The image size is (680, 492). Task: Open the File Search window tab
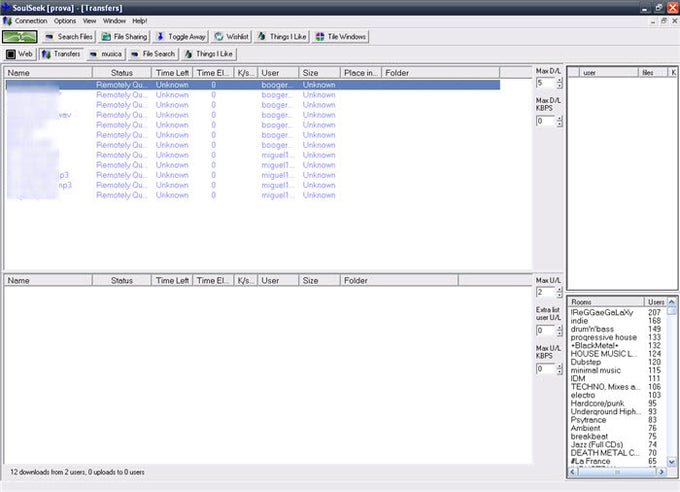(153, 54)
